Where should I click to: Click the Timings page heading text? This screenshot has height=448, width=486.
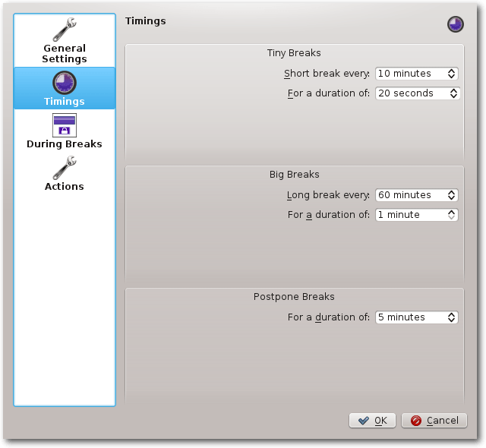point(145,21)
